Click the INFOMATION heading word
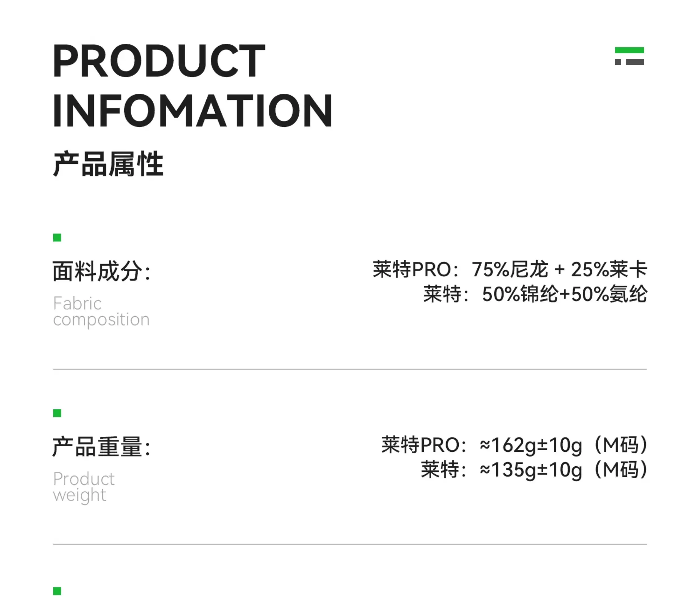Screen dimensions: 700x603 coord(193,111)
